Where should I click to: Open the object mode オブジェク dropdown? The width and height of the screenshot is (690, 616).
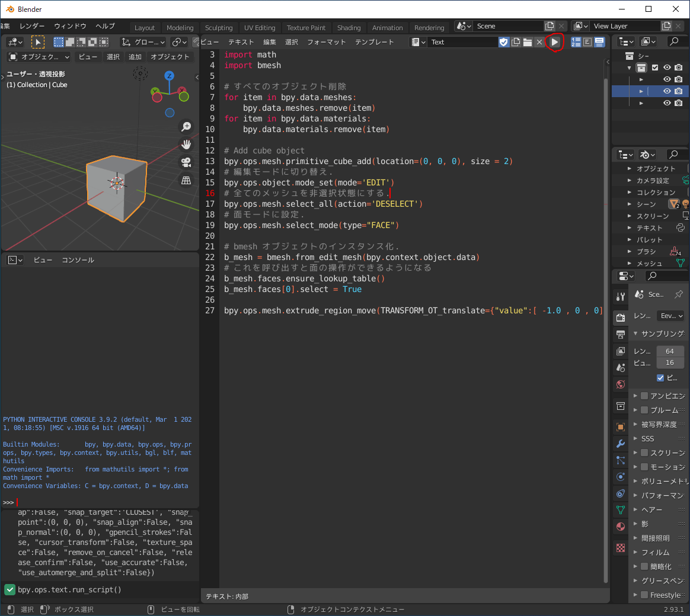(39, 57)
